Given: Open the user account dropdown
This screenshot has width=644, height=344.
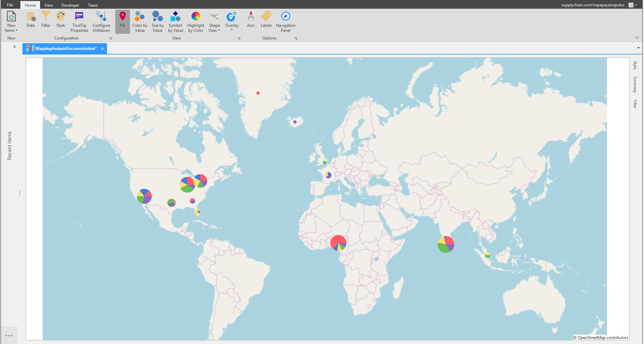Looking at the screenshot, I should point(636,5).
